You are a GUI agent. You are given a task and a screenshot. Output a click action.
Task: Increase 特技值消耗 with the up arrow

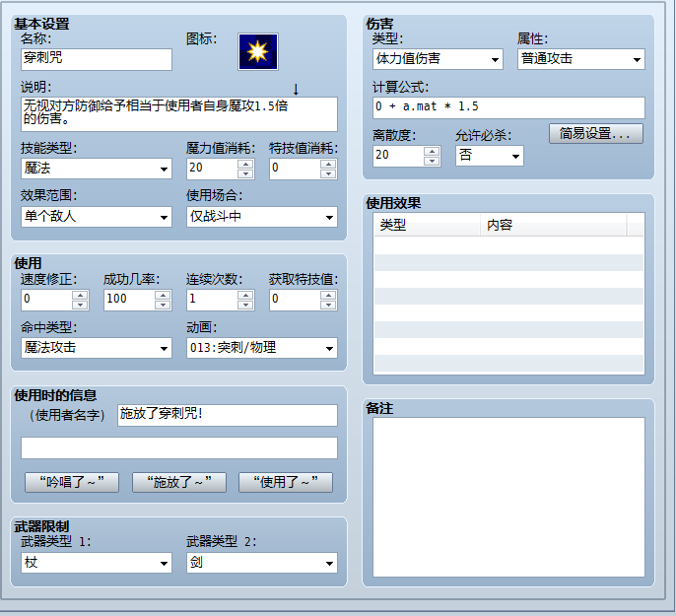[328, 164]
